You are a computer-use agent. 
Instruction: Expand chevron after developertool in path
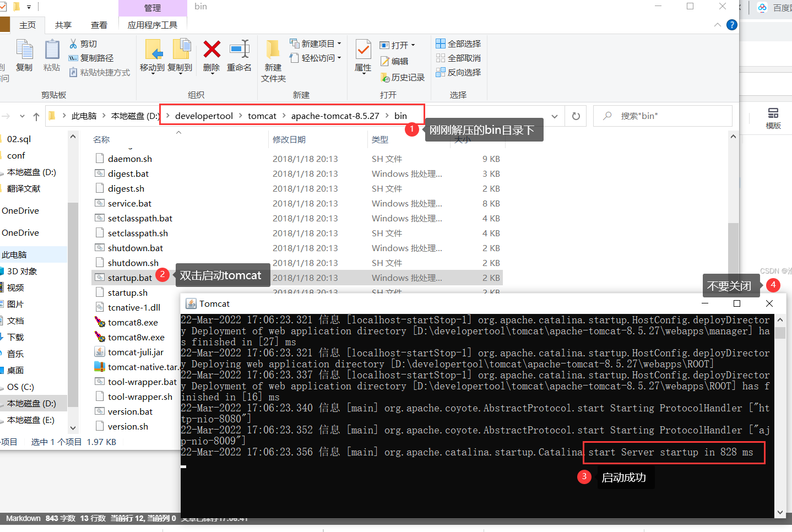pos(241,116)
